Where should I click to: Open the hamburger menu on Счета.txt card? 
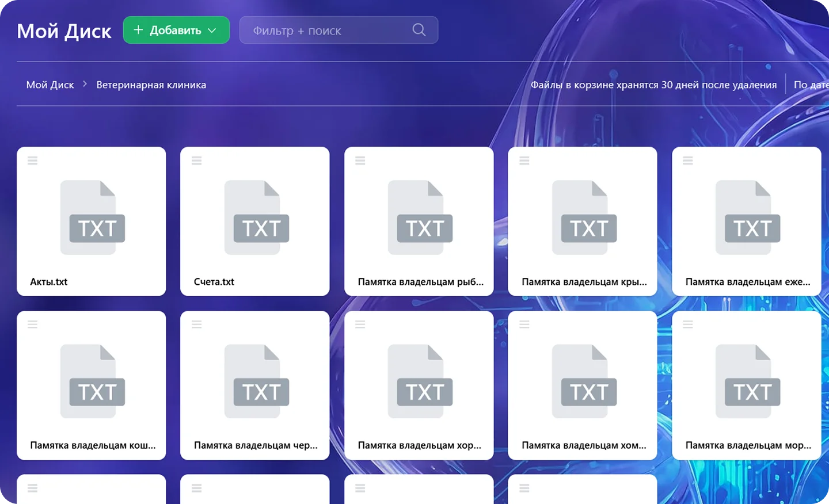click(x=196, y=161)
